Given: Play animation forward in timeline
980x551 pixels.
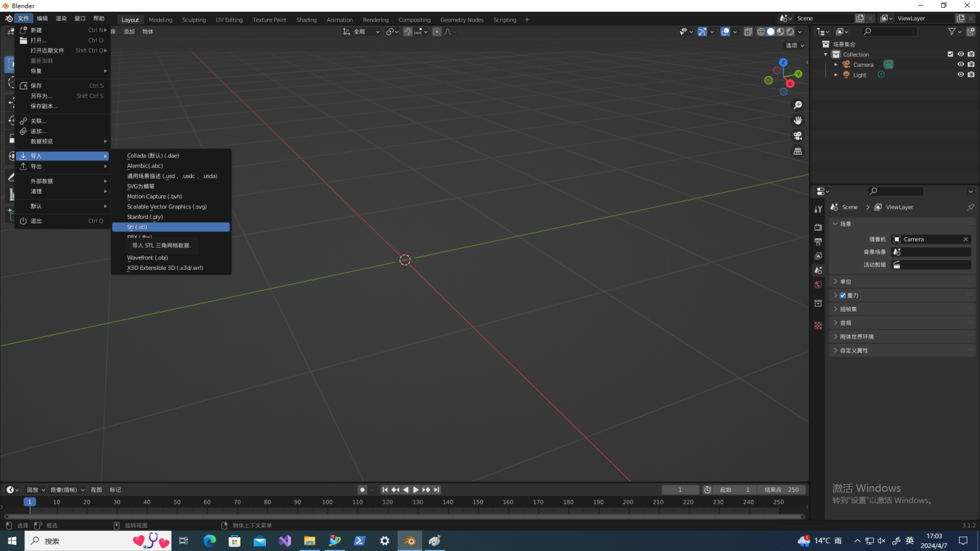Looking at the screenshot, I should [x=415, y=489].
